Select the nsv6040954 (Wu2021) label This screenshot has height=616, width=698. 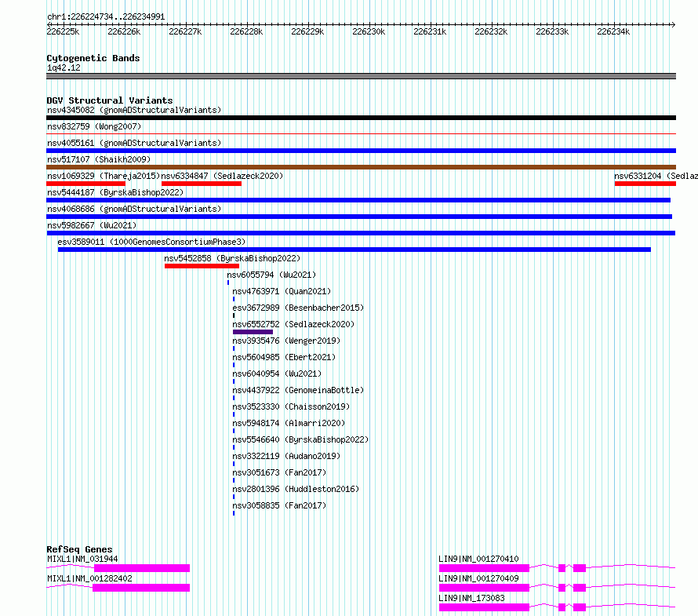(x=277, y=374)
